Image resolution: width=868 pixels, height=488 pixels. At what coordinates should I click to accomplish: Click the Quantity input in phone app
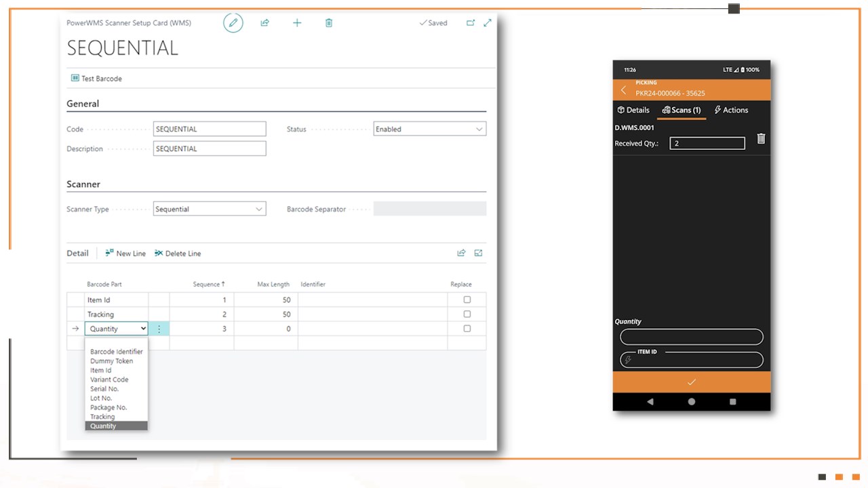point(692,337)
